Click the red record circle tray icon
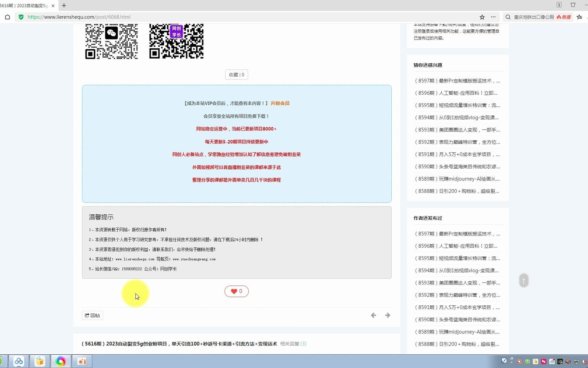This screenshot has width=588, height=368. tap(519, 362)
